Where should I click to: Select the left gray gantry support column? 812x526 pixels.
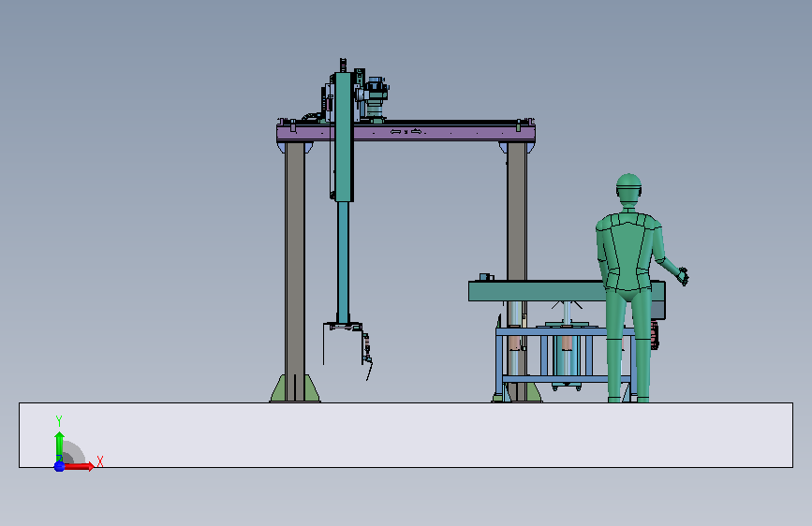[x=295, y=270]
